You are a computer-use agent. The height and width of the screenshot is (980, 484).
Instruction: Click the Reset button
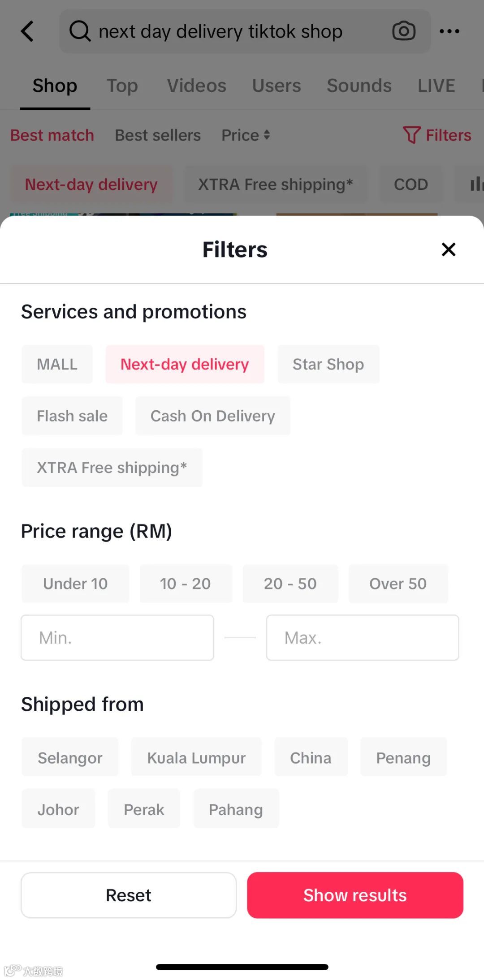pyautogui.click(x=129, y=895)
